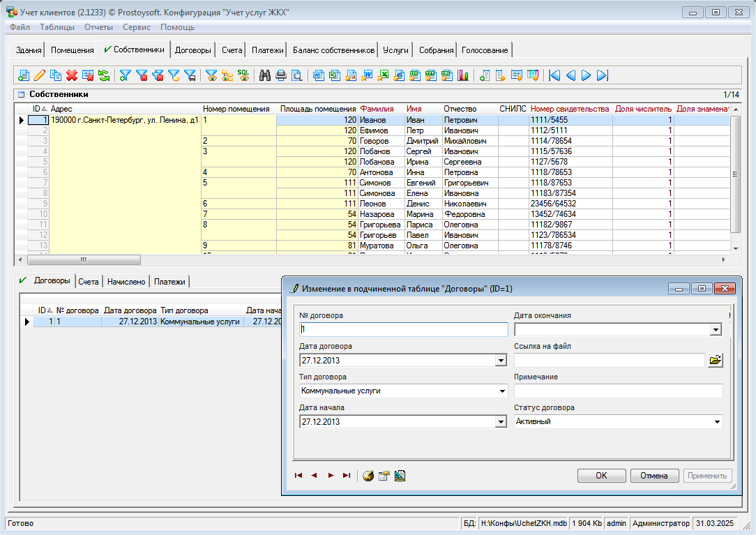Open the Отчеты menu

[x=98, y=27]
